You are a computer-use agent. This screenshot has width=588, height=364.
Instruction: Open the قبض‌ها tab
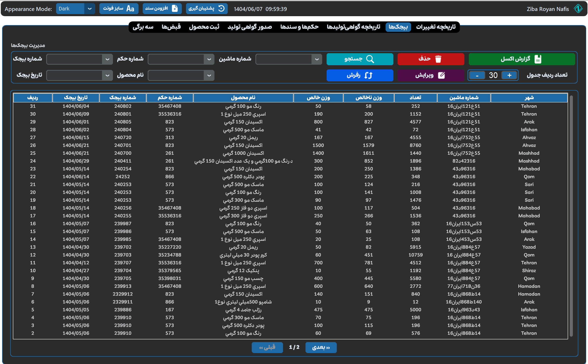click(171, 27)
